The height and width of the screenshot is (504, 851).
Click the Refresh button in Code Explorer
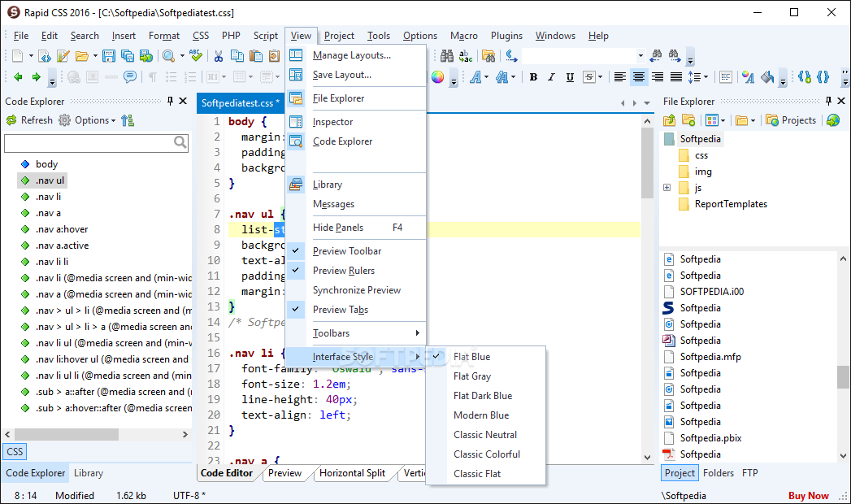(x=29, y=119)
